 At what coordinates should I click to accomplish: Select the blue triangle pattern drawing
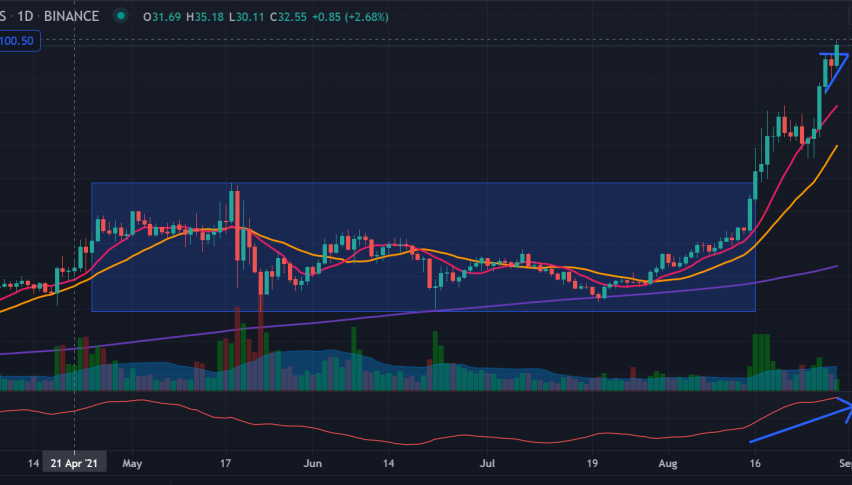tap(838, 71)
